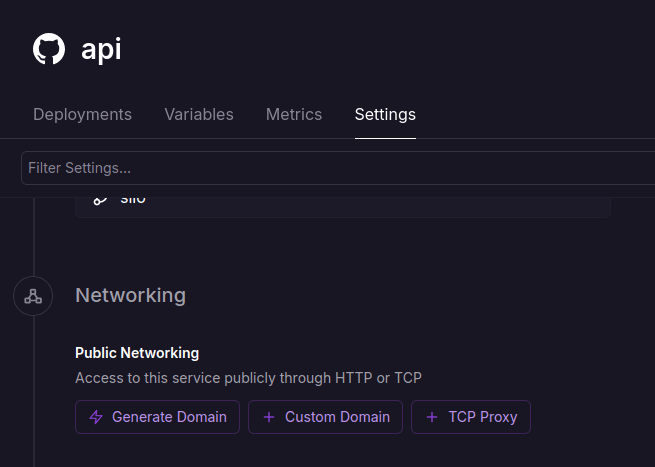Open the Deployments tab

[82, 114]
